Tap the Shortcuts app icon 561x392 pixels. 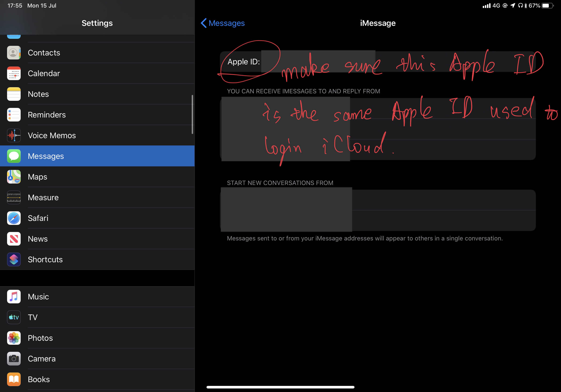[14, 259]
